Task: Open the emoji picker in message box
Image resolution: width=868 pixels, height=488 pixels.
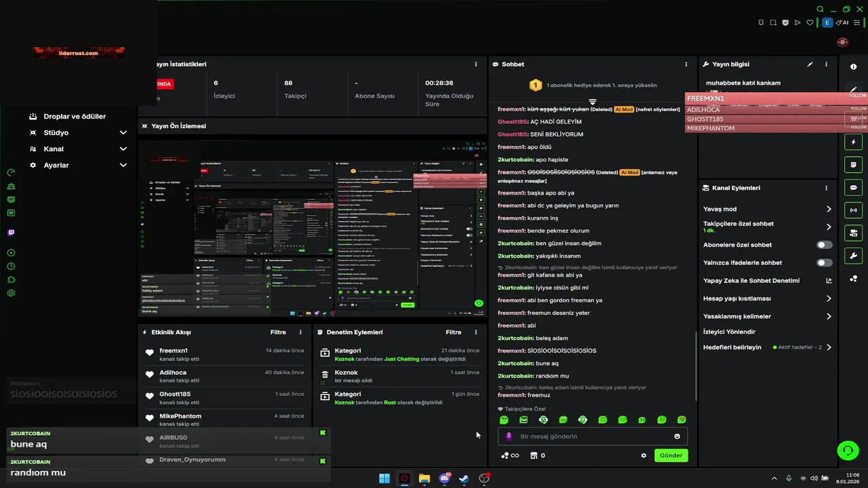Action: 677,436
